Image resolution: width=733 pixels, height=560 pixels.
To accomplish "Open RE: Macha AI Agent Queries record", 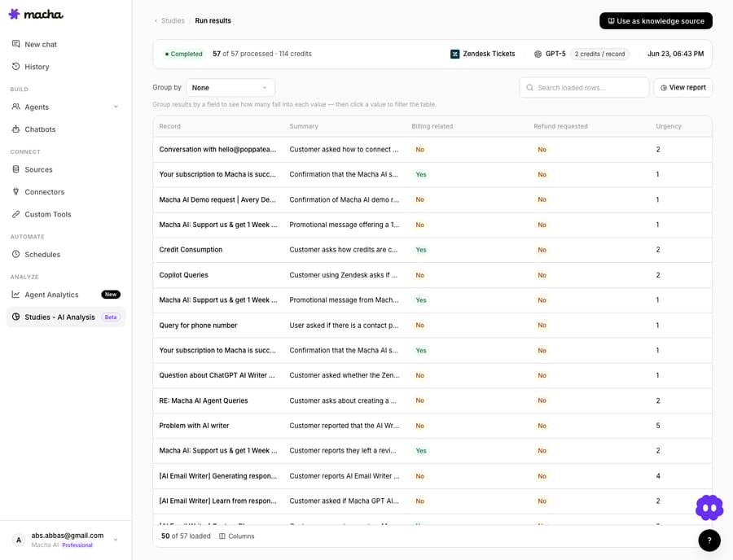I will [x=204, y=400].
